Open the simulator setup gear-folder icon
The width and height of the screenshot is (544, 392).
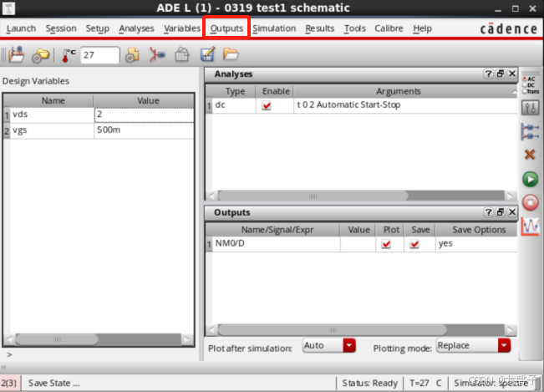[41, 55]
